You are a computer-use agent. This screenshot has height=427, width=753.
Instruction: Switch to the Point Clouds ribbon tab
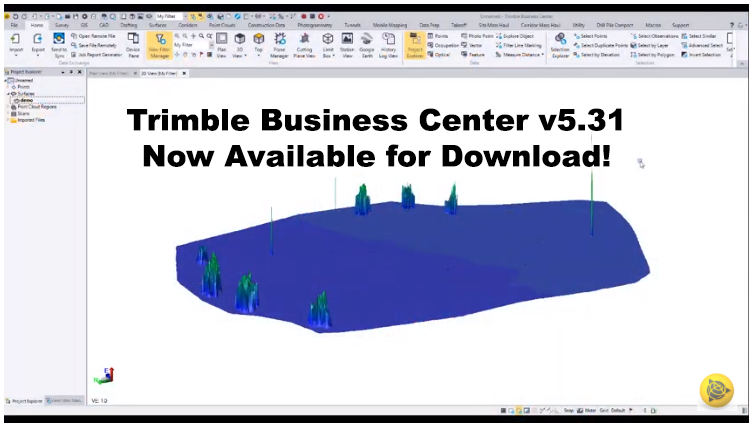(222, 25)
